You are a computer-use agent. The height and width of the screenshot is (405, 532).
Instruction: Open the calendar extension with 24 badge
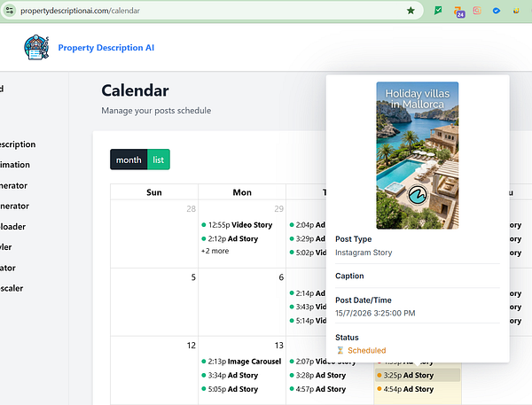coord(459,12)
